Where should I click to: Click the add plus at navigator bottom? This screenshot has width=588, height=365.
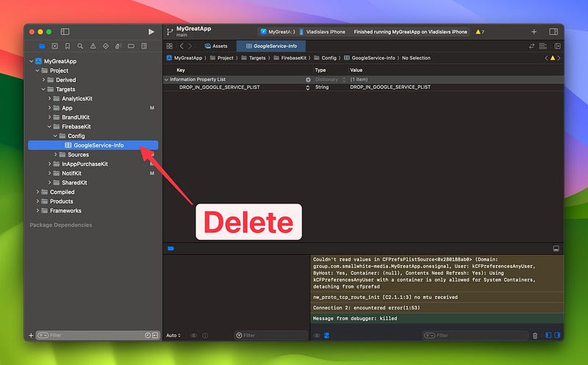click(x=31, y=336)
